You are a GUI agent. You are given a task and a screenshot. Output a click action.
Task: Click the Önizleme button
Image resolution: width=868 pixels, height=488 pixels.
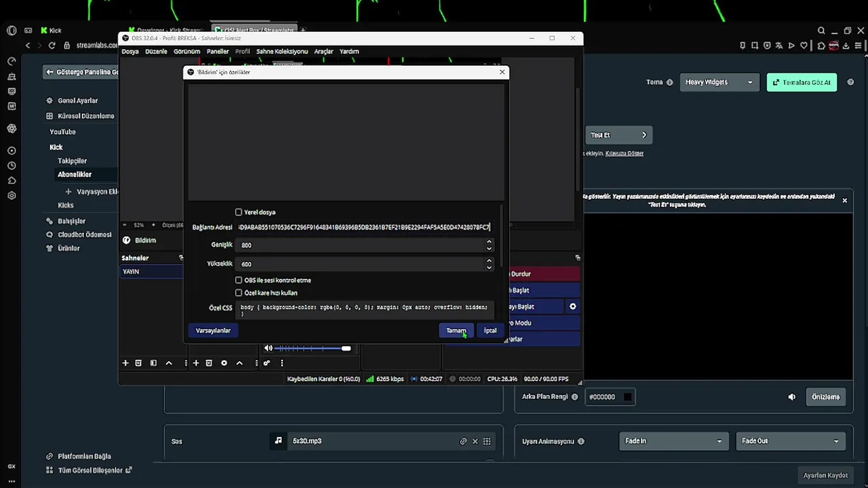coord(825,397)
